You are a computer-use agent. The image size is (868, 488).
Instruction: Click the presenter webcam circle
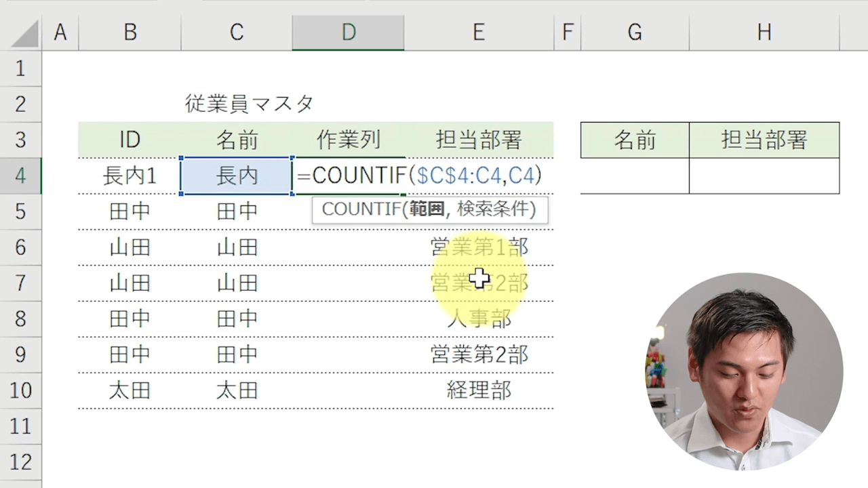click(744, 371)
